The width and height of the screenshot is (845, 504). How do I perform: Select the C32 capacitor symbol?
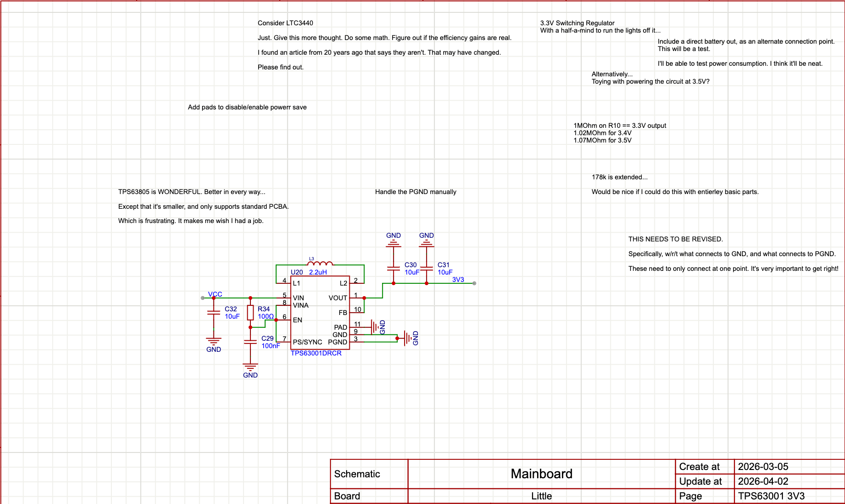(x=214, y=313)
